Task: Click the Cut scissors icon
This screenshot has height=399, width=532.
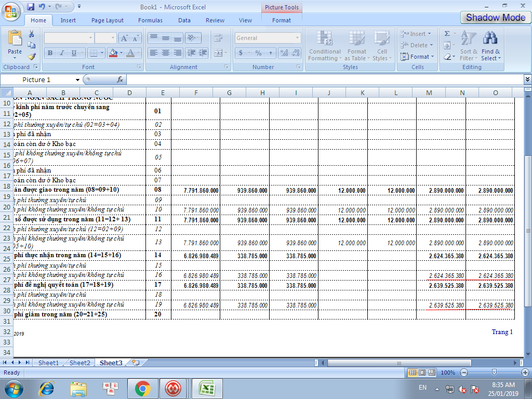Action: (x=32, y=34)
